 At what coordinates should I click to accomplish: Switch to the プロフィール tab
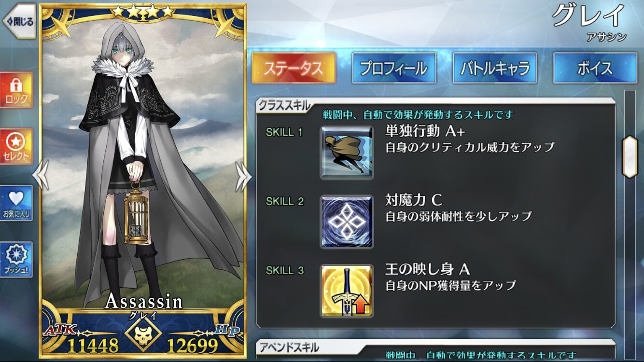click(x=394, y=68)
